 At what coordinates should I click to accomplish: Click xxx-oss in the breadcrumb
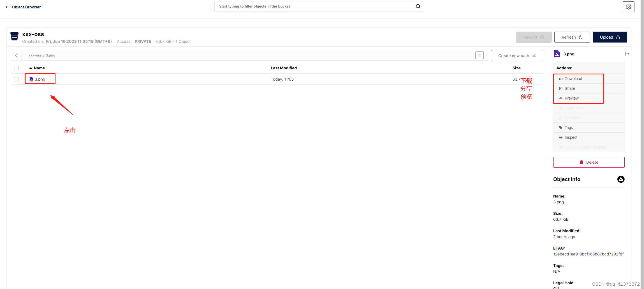click(35, 55)
